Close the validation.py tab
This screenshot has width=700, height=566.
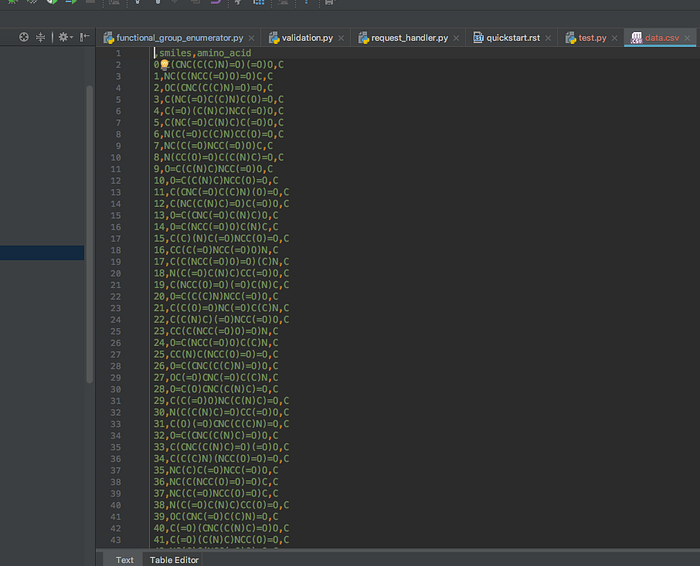(341, 38)
